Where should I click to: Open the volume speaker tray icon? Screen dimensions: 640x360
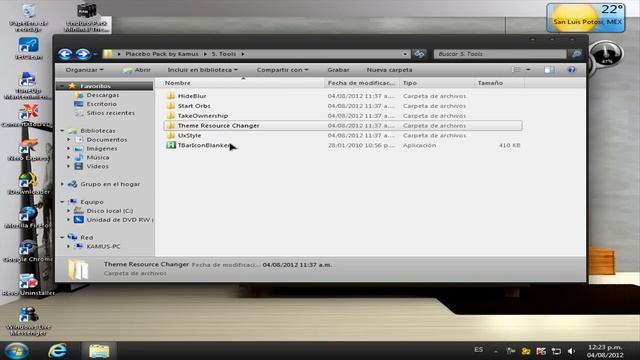[571, 351]
